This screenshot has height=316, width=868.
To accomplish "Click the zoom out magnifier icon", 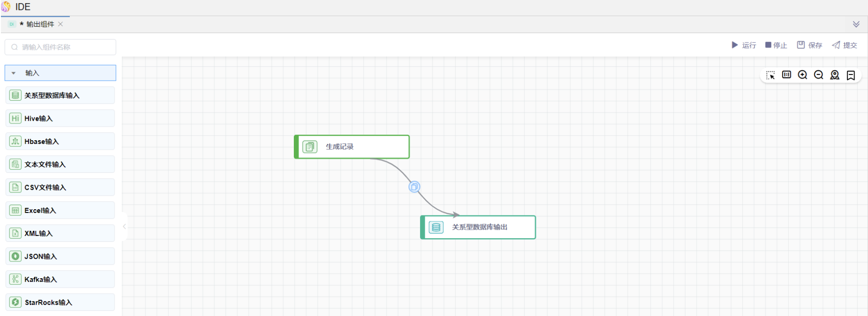I will pyautogui.click(x=819, y=75).
